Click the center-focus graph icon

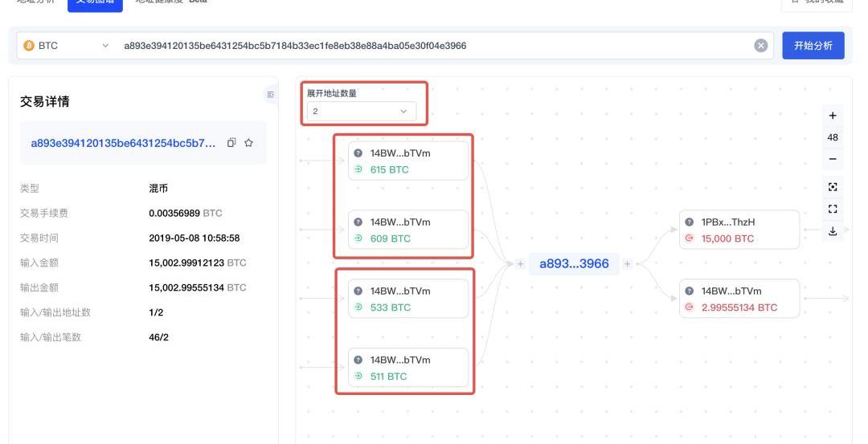click(x=832, y=187)
